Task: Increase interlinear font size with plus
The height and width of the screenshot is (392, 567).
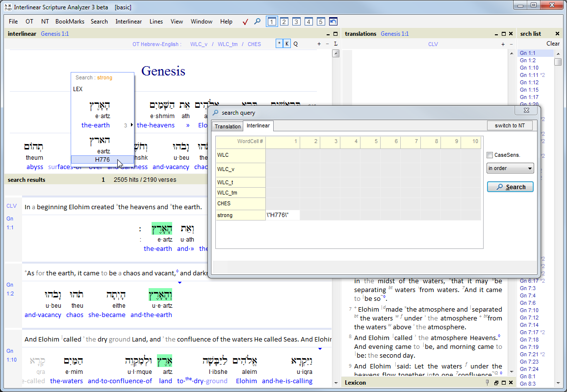Action: (x=319, y=44)
